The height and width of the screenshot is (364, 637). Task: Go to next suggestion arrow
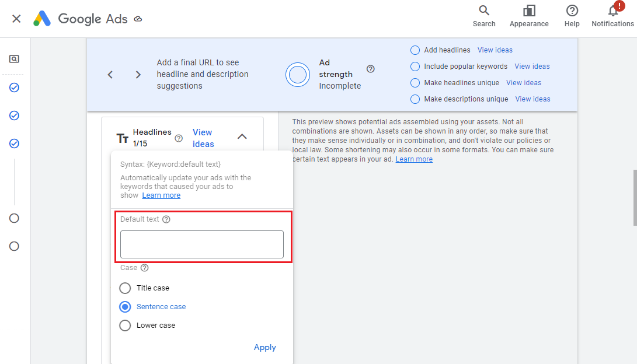(x=138, y=75)
